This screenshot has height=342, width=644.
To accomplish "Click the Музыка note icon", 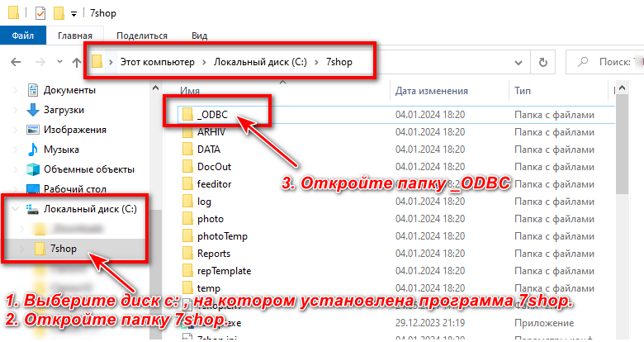I will pyautogui.click(x=33, y=150).
